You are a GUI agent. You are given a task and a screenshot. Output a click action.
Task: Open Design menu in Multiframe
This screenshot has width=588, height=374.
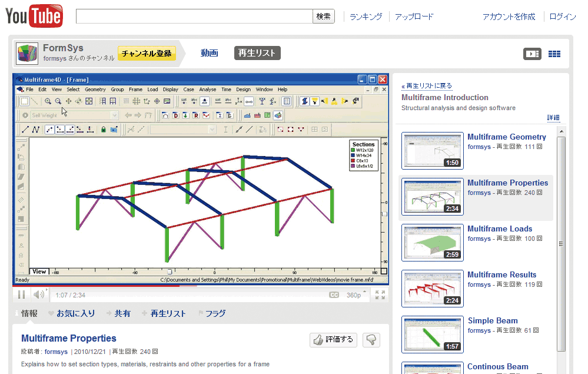(x=243, y=90)
